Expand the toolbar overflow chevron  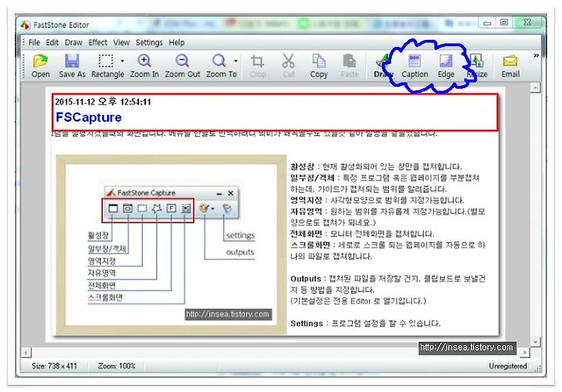536,55
